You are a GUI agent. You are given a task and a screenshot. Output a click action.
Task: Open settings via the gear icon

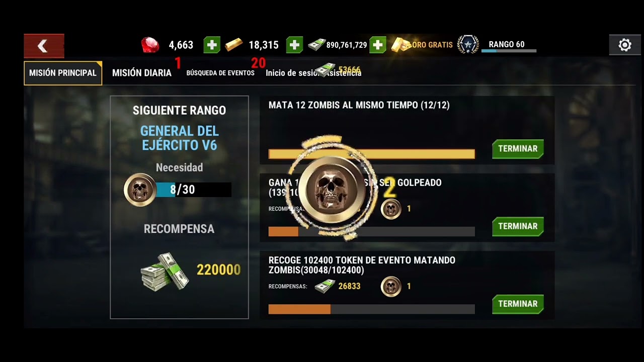pos(624,45)
